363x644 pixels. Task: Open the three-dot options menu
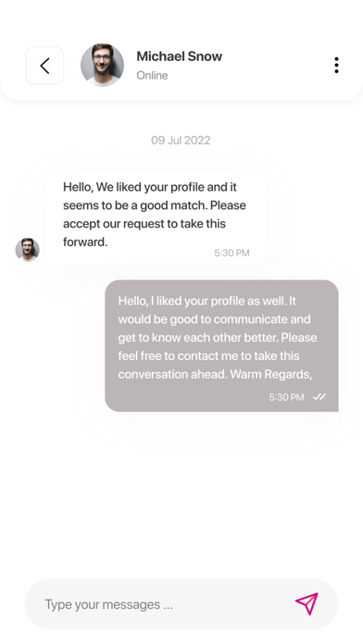336,66
